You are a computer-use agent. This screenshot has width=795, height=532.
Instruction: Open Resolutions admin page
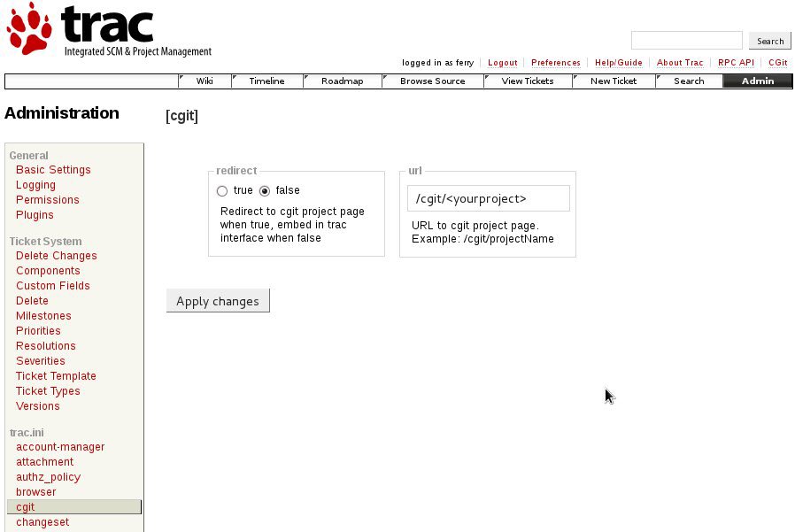click(x=46, y=346)
